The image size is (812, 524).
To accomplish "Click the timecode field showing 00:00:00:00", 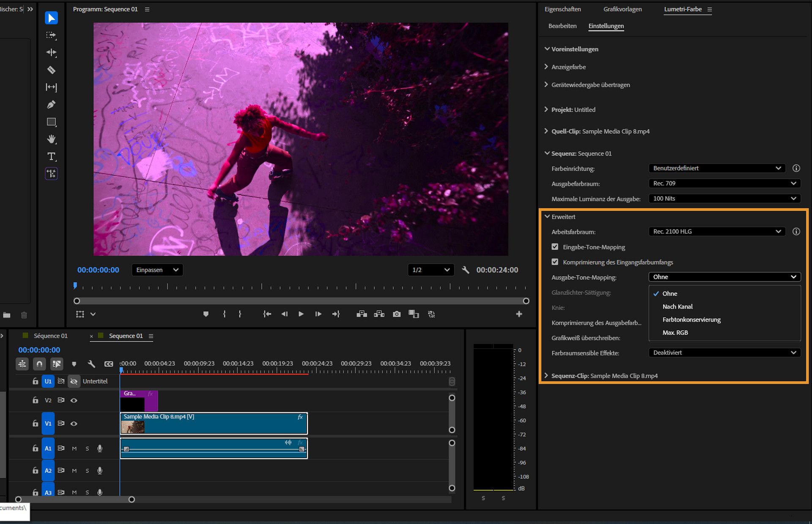I will pyautogui.click(x=98, y=270).
